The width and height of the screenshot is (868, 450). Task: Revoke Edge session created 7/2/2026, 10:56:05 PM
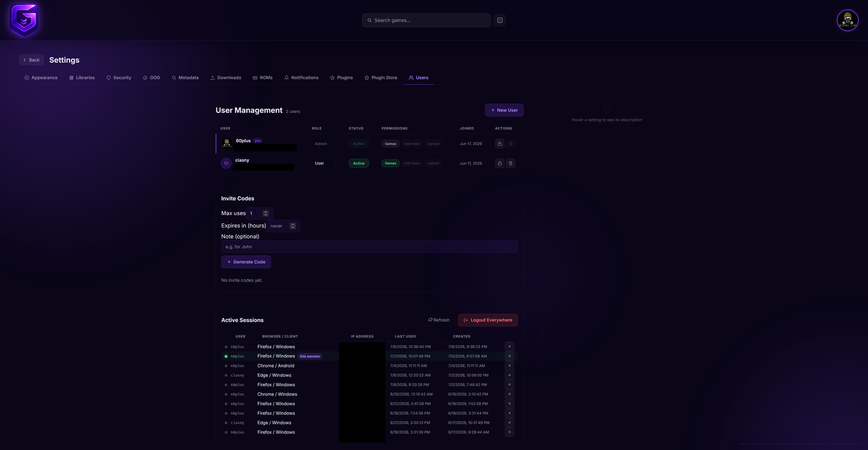pyautogui.click(x=509, y=375)
